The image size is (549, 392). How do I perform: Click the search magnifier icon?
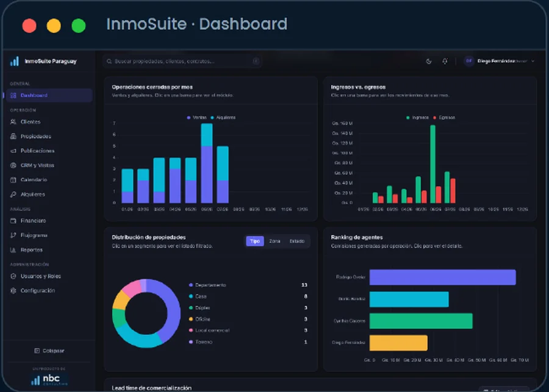[x=109, y=61]
